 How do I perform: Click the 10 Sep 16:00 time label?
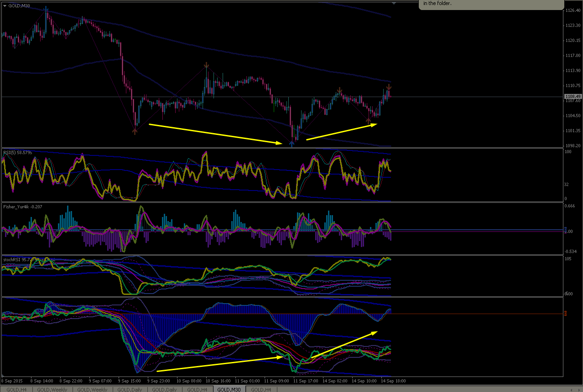[217, 381]
